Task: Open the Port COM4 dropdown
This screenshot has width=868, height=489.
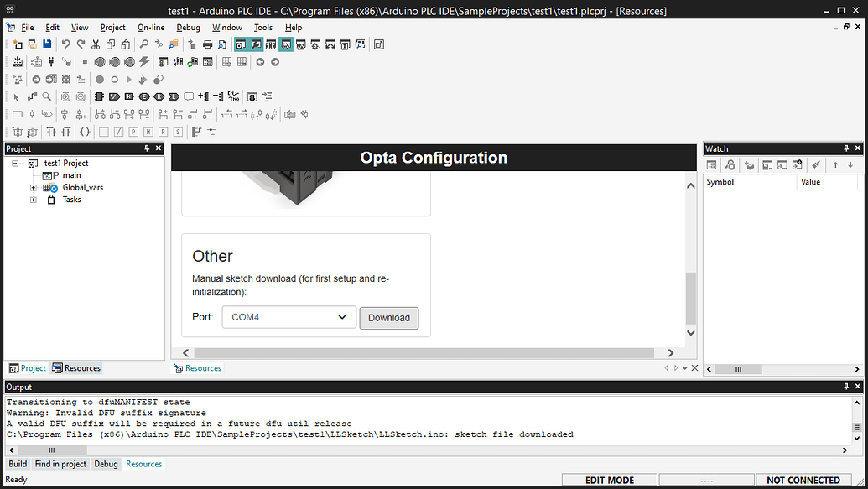Action: 341,317
